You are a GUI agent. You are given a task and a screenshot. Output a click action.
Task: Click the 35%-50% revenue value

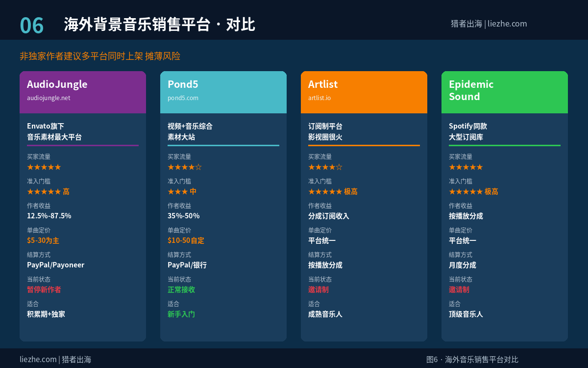184,216
